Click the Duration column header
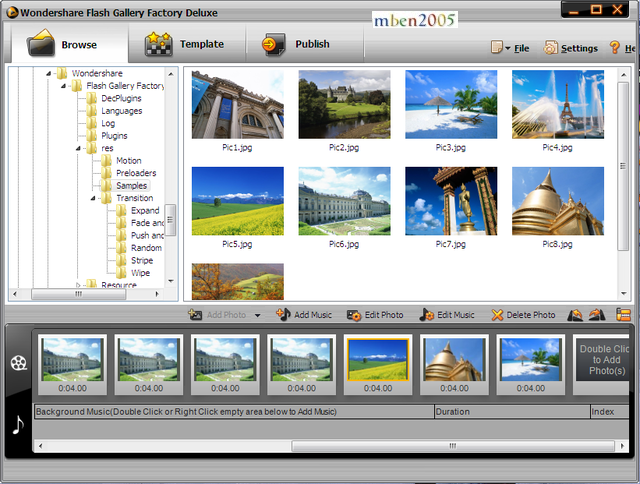Viewport: 640px width, 484px height. [512, 412]
